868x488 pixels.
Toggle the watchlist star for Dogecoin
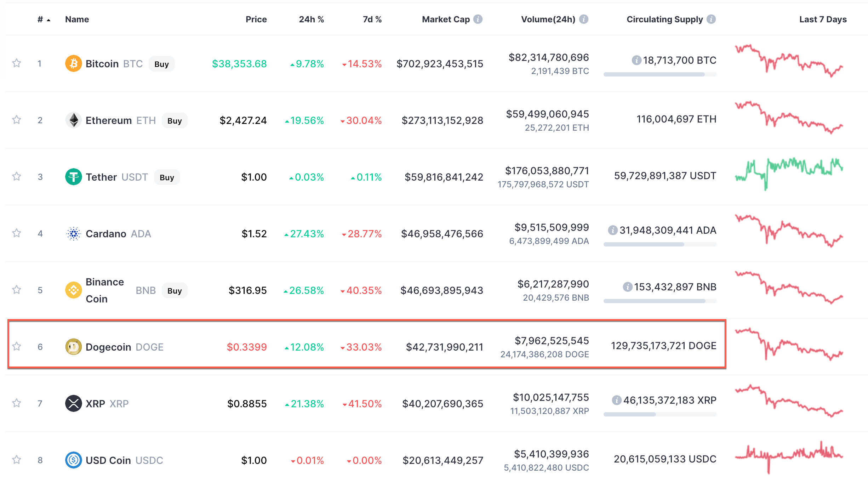click(17, 346)
